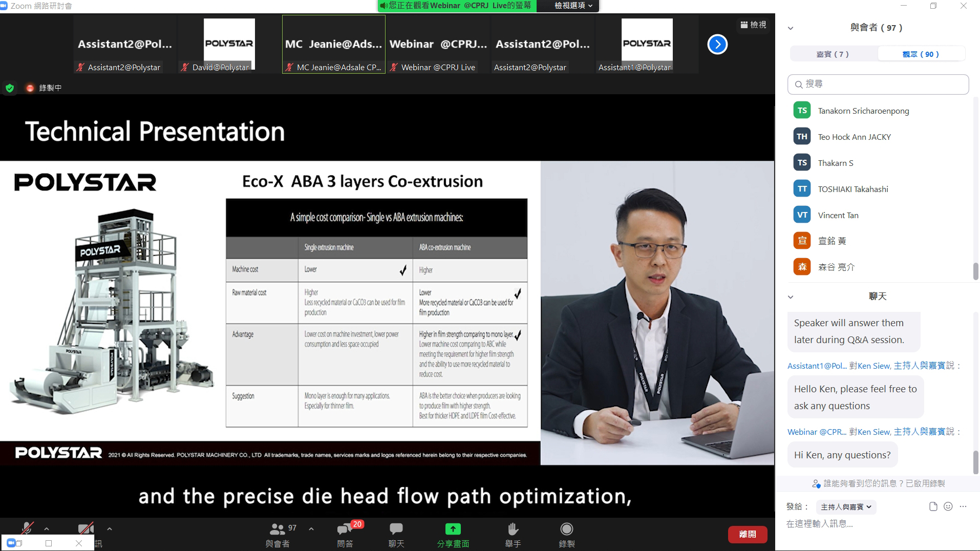Open the 聊天 chat icon in toolbar
The width and height of the screenshot is (980, 551).
click(396, 529)
